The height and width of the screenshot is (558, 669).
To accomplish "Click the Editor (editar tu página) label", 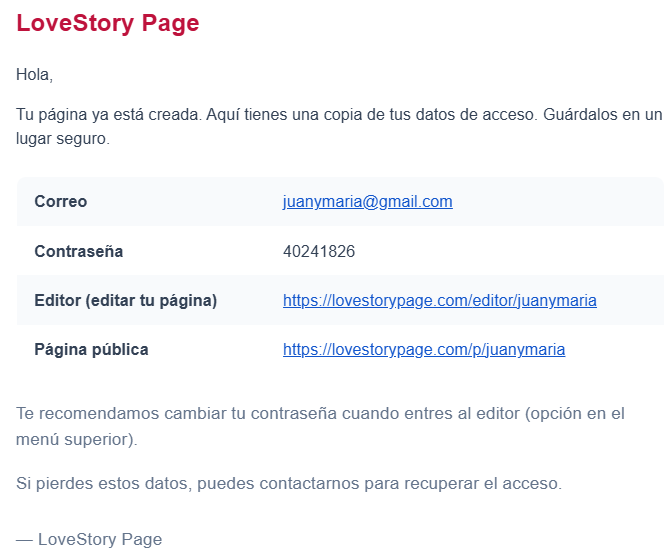I will point(126,301).
